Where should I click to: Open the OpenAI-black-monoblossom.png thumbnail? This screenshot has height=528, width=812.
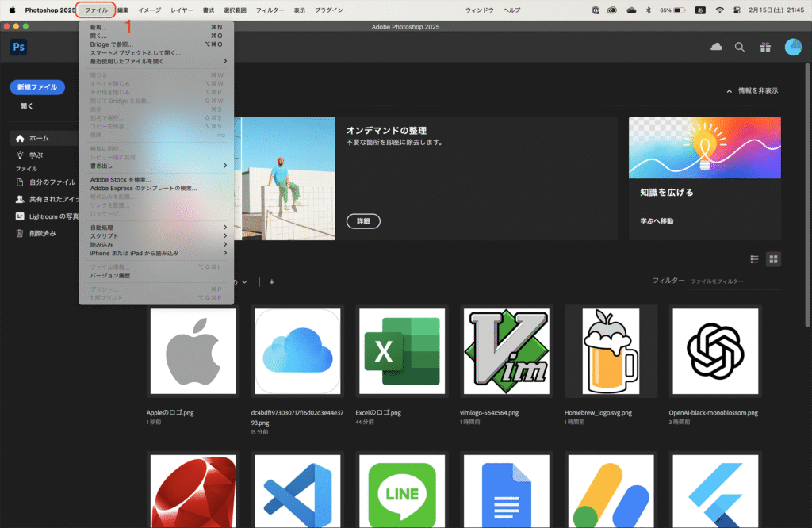716,351
